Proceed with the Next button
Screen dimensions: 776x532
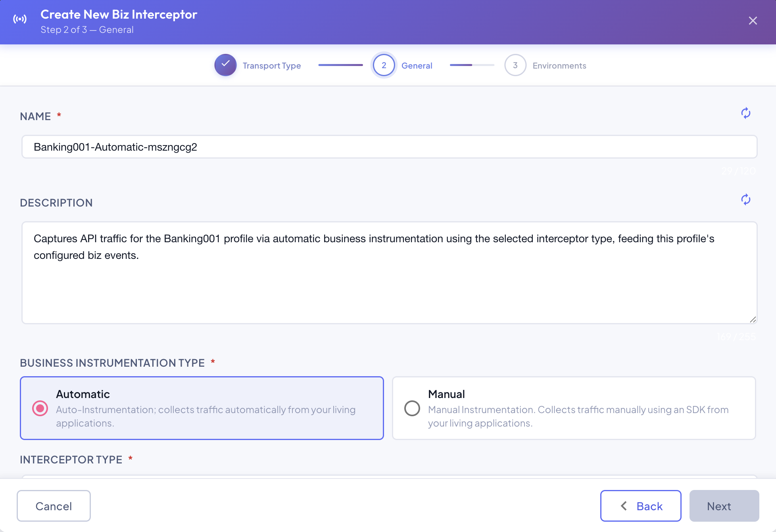click(724, 506)
